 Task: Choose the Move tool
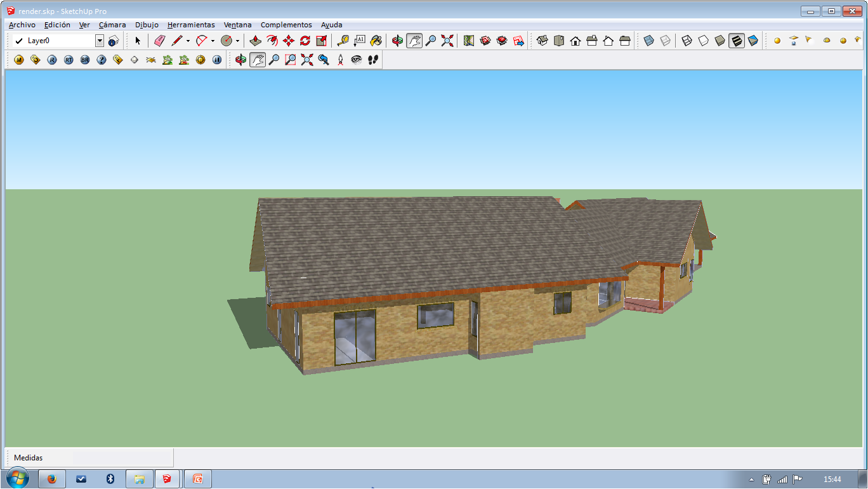click(289, 41)
